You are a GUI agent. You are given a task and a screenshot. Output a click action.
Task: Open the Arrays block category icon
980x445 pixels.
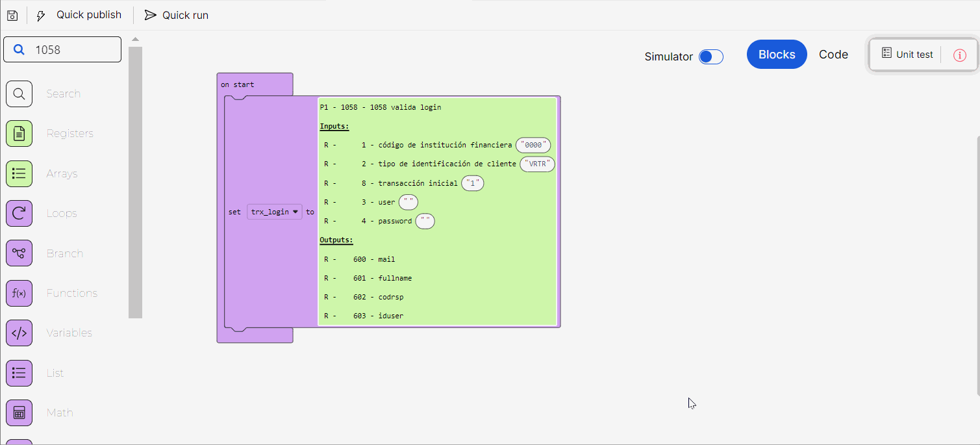click(19, 173)
